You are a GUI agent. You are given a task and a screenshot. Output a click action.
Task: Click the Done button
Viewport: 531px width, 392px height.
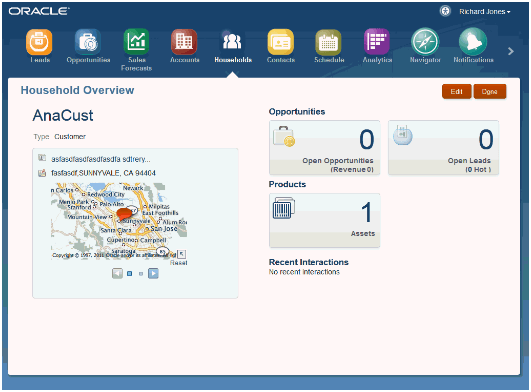pyautogui.click(x=490, y=91)
